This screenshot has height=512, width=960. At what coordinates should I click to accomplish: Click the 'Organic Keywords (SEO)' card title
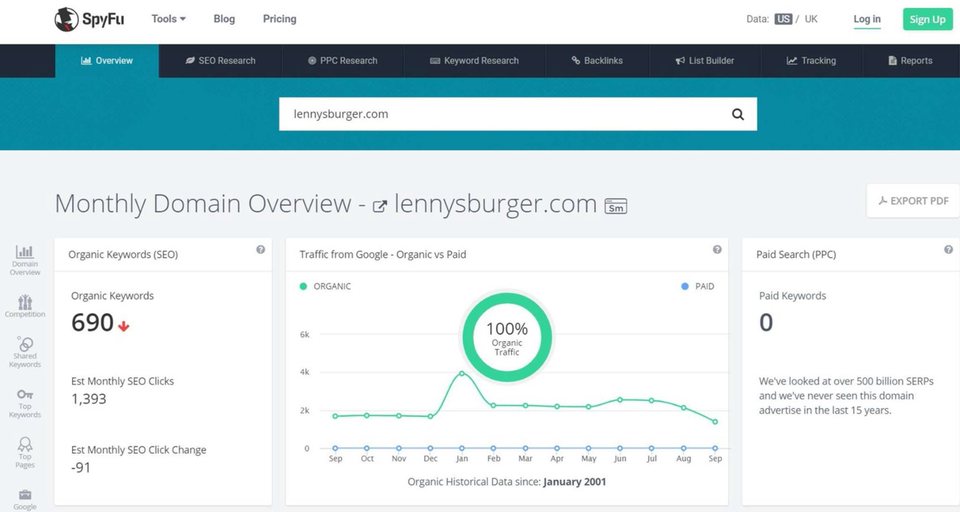point(123,254)
